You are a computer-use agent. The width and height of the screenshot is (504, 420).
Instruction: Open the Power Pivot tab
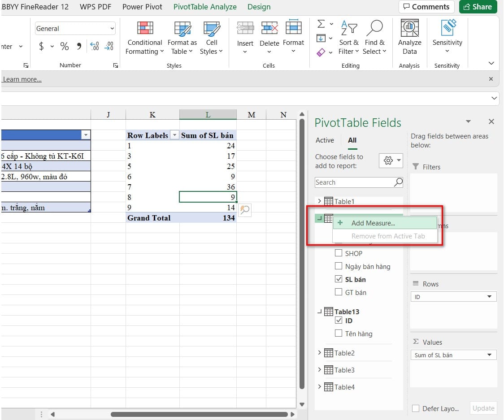click(142, 7)
